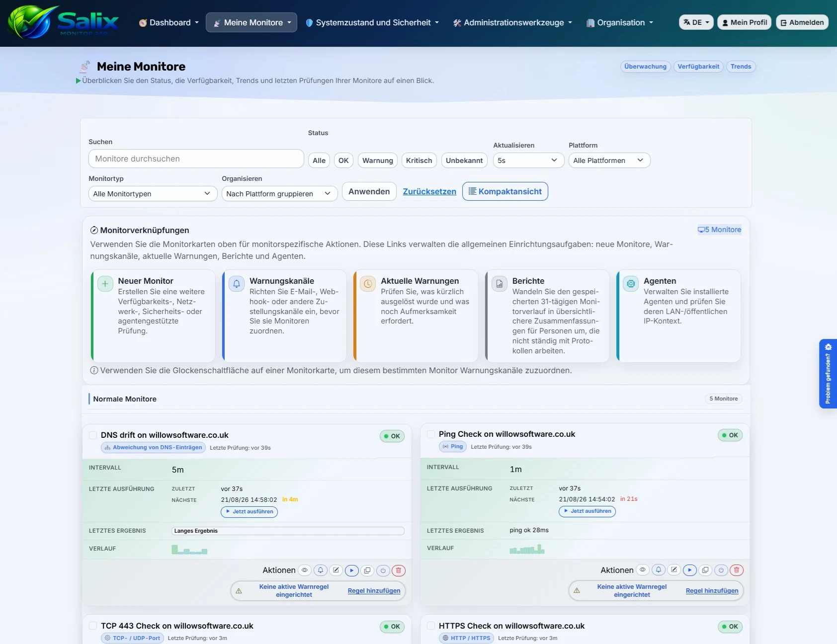Click play action icon on Ping Check monitor

[690, 570]
